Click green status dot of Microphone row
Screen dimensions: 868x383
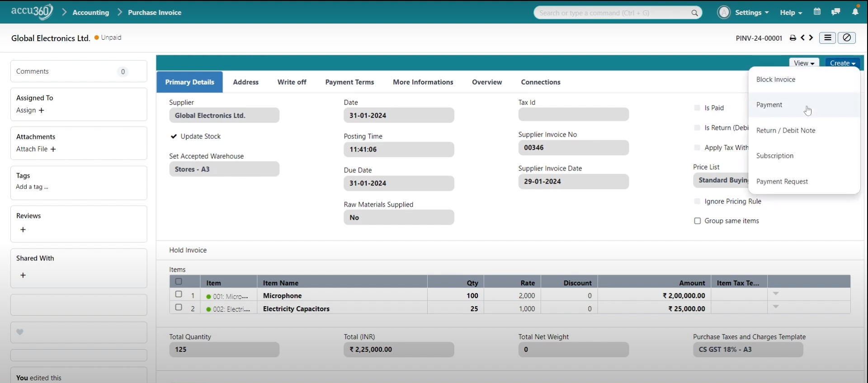[x=209, y=297]
